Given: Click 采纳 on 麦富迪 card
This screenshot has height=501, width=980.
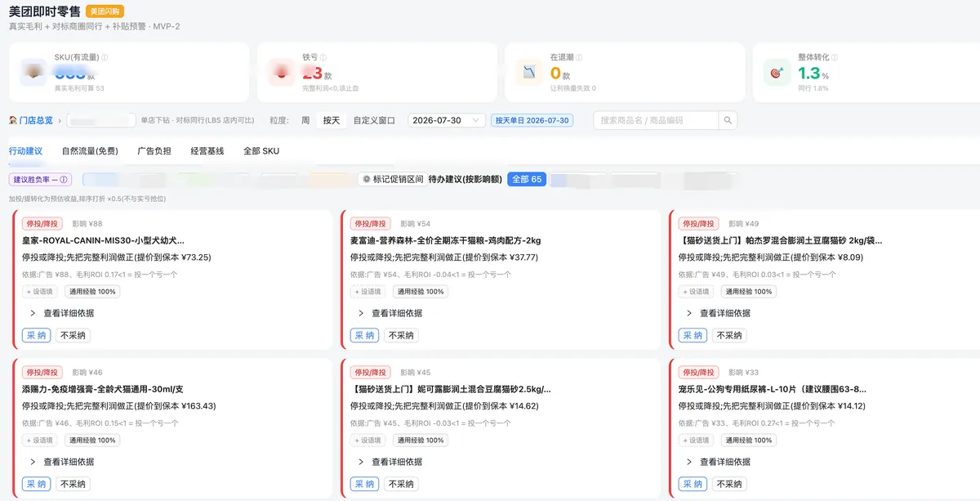Looking at the screenshot, I should pyautogui.click(x=364, y=335).
